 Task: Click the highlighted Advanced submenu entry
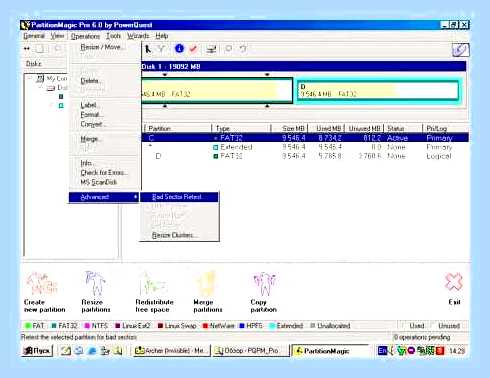click(x=104, y=197)
